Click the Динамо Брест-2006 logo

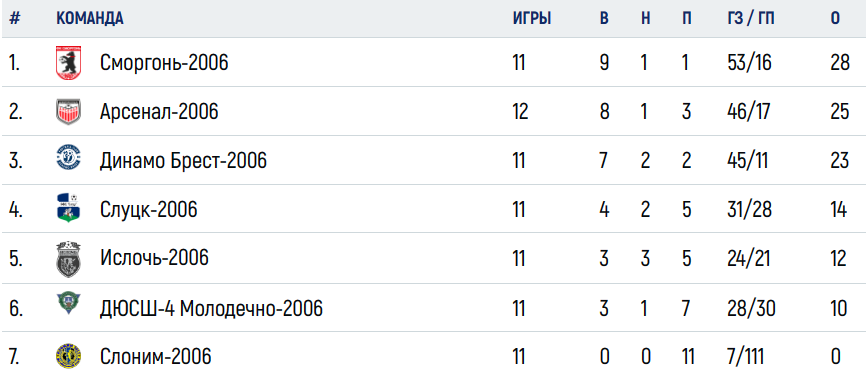coord(68,161)
